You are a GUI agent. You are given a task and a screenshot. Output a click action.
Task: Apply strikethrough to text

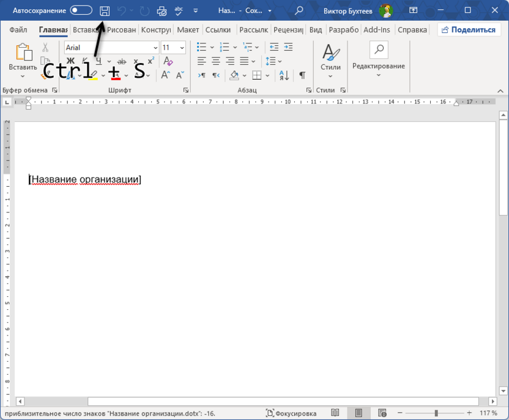point(122,61)
